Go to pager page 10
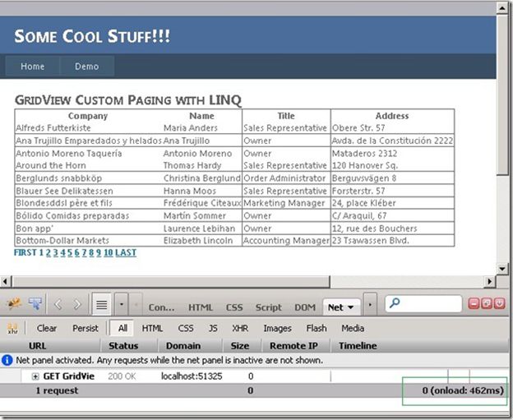The height and width of the screenshot is (420, 513). [109, 252]
